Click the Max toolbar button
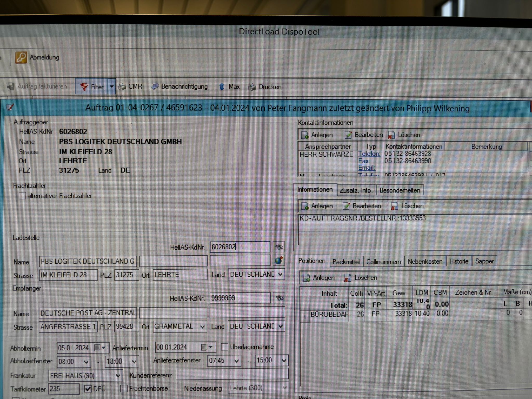The height and width of the screenshot is (399, 532). point(229,87)
